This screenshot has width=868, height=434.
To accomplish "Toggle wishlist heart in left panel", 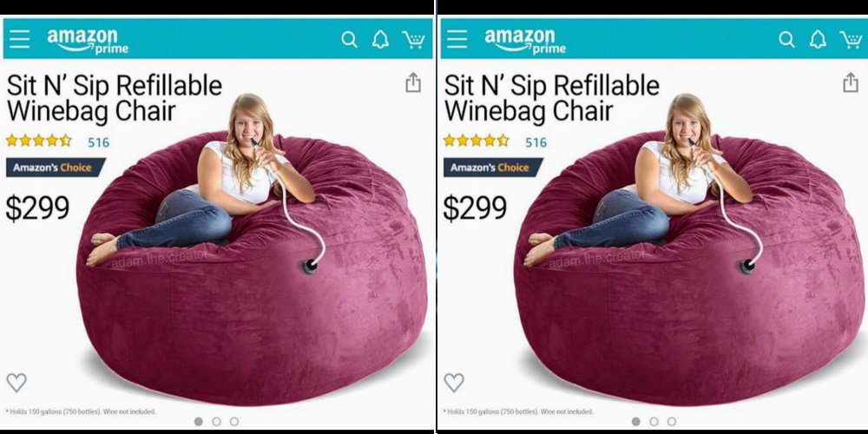I will pyautogui.click(x=16, y=383).
